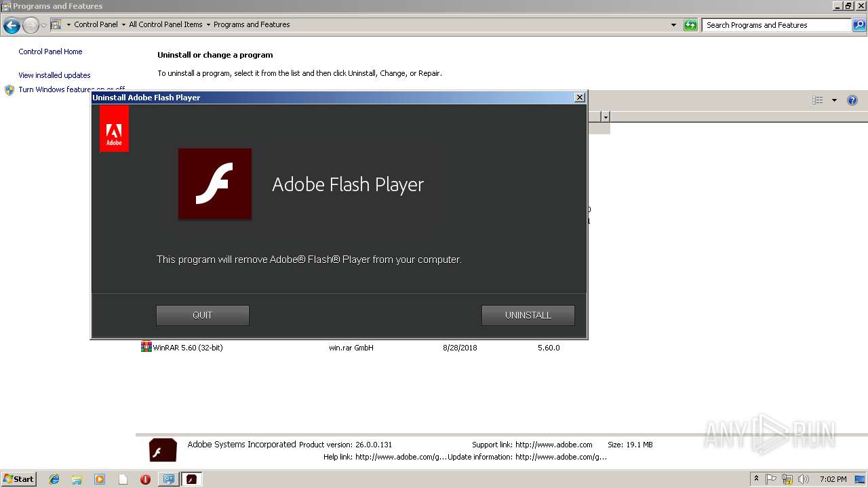Open the column header dropdown arrow
The height and width of the screenshot is (488, 868).
(606, 117)
